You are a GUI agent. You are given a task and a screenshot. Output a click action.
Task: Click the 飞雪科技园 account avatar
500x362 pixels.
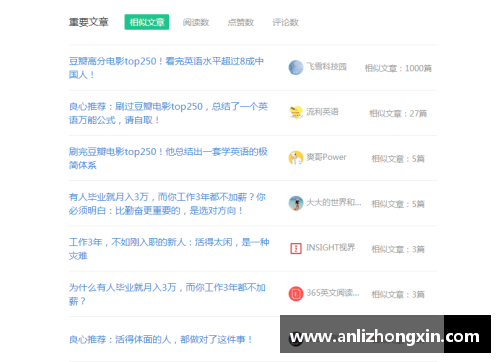tap(296, 68)
